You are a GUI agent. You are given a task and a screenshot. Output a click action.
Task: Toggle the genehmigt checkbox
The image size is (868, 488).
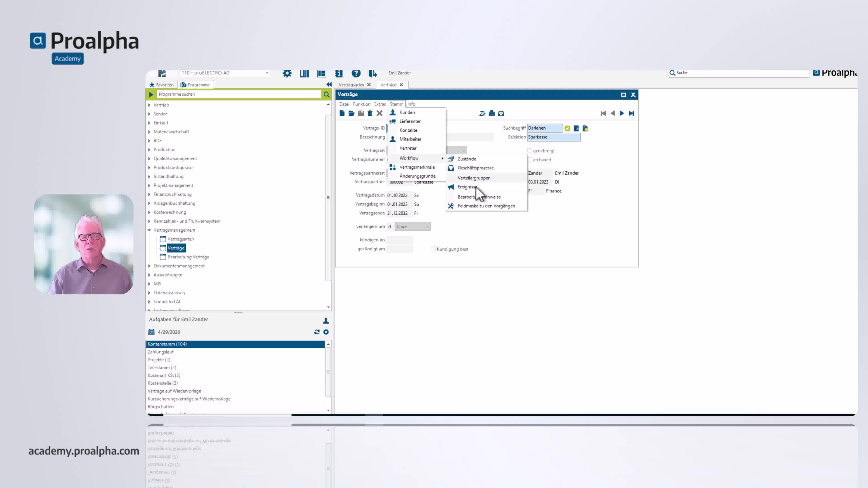[x=530, y=150]
